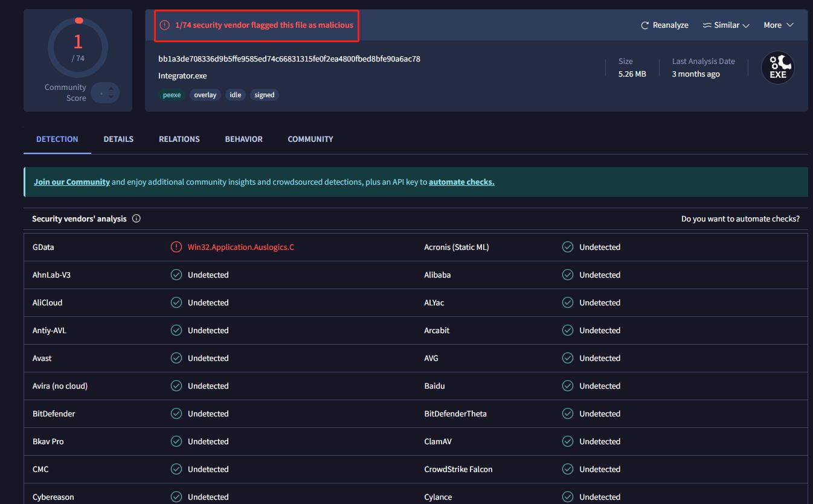Select the overlay tag

[205, 95]
